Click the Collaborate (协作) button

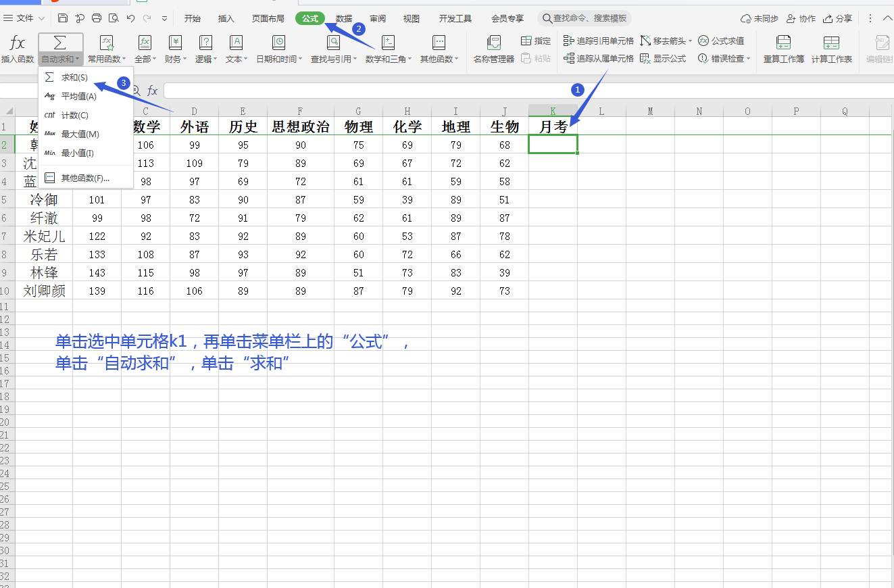click(801, 18)
